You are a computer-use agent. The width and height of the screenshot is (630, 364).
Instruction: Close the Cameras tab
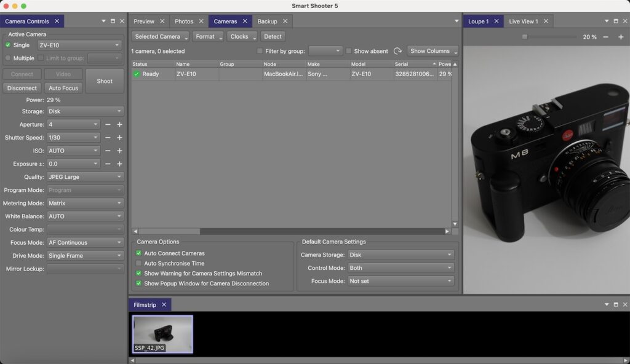click(x=245, y=22)
